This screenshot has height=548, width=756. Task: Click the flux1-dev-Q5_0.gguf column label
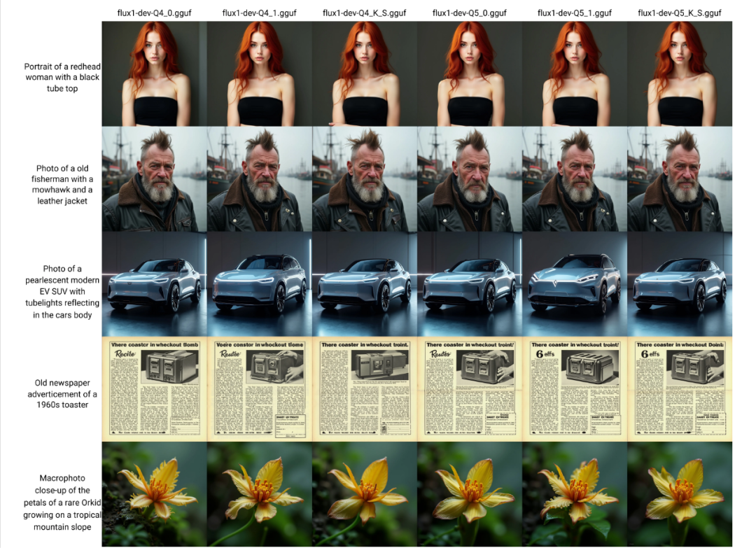470,13
